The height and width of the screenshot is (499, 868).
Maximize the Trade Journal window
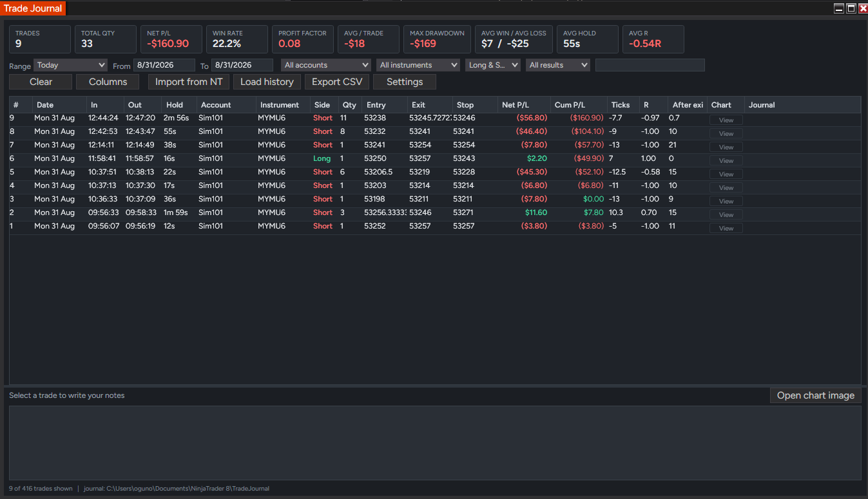[x=851, y=8]
